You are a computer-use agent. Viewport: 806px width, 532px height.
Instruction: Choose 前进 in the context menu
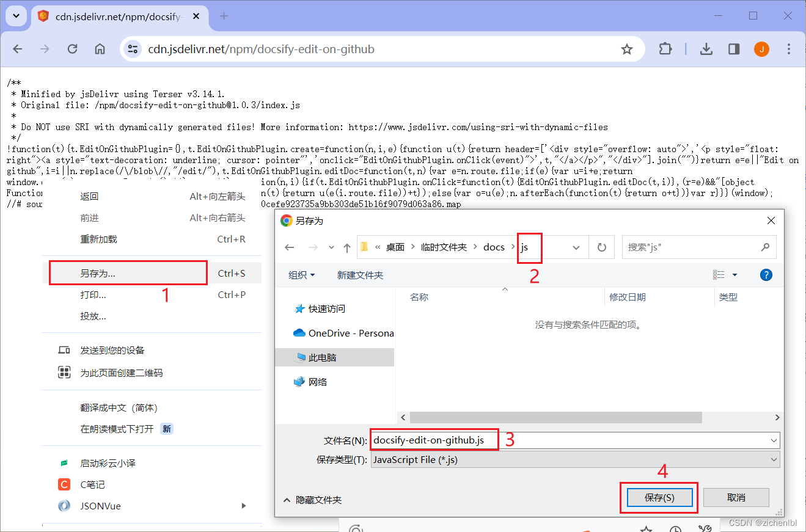pyautogui.click(x=152, y=218)
